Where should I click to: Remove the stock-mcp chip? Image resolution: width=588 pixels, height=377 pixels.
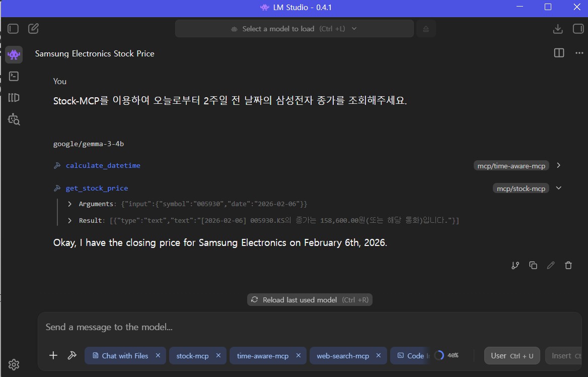218,355
